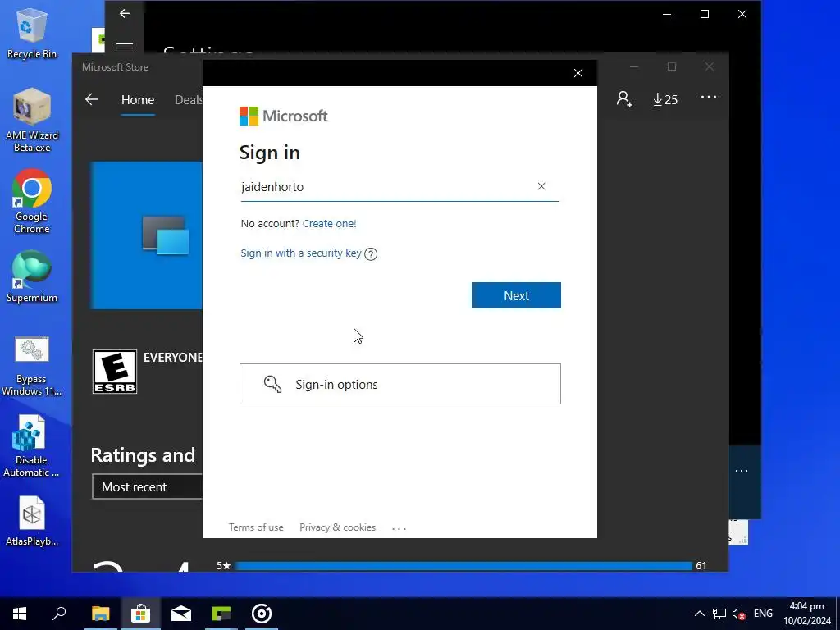Open AtlasPlaybook desktop file
The height and width of the screenshot is (630, 840).
pyautogui.click(x=32, y=521)
